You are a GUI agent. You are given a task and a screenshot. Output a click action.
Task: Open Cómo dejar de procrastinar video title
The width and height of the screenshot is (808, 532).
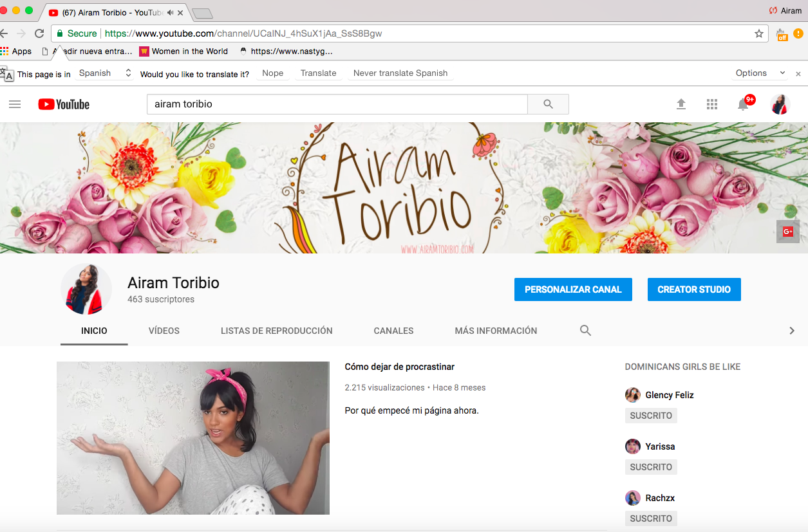pyautogui.click(x=400, y=367)
